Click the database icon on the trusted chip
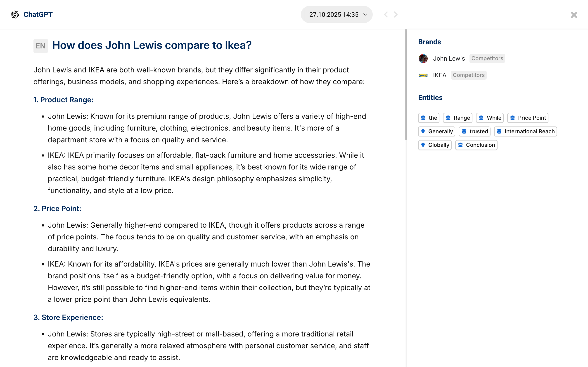 [464, 131]
